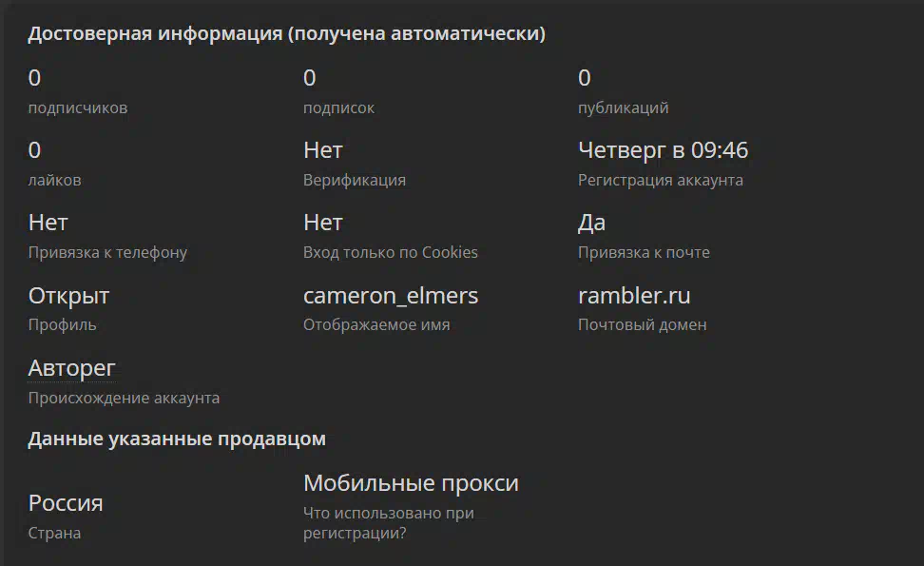
Task: Click the Достоверная информация section heading
Action: pos(286,33)
